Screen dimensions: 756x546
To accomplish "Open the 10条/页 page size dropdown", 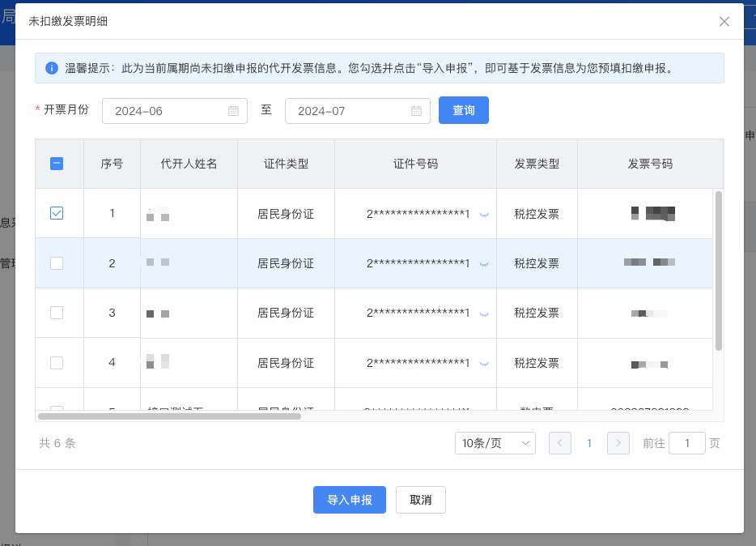I will click(x=495, y=443).
